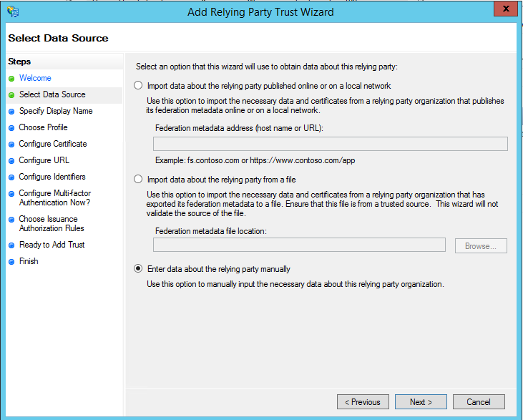
Task: Click Configure Multi-factor Authentication Now step
Action: (54, 197)
